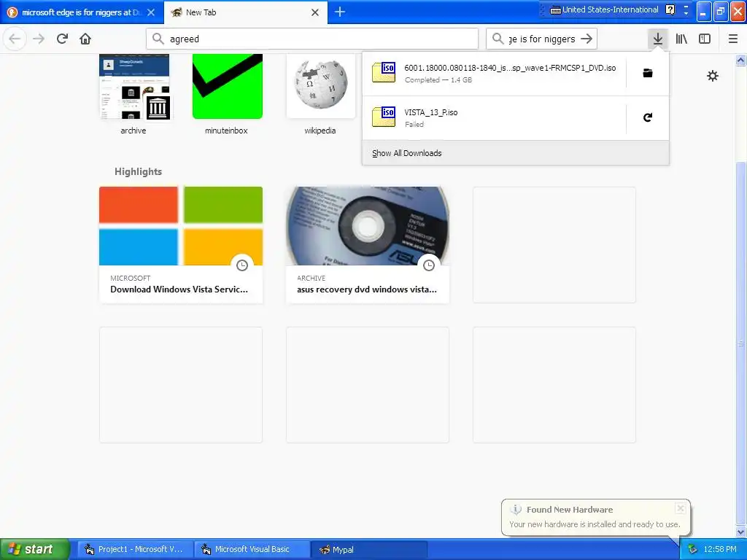Click the go arrow in the search box

pos(587,39)
